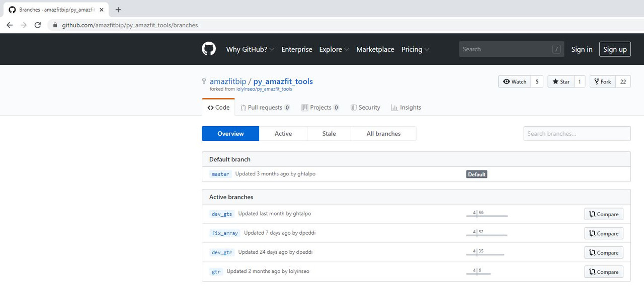View the 5 watchers count
This screenshot has width=644, height=288.
[537, 81]
